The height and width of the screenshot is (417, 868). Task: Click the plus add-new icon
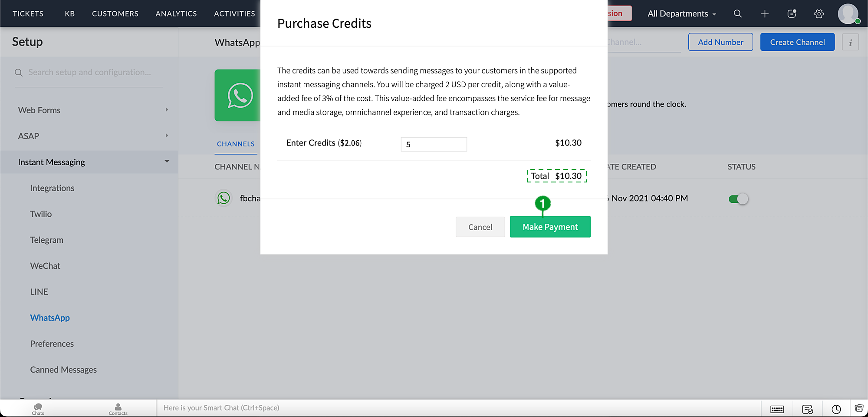[765, 14]
